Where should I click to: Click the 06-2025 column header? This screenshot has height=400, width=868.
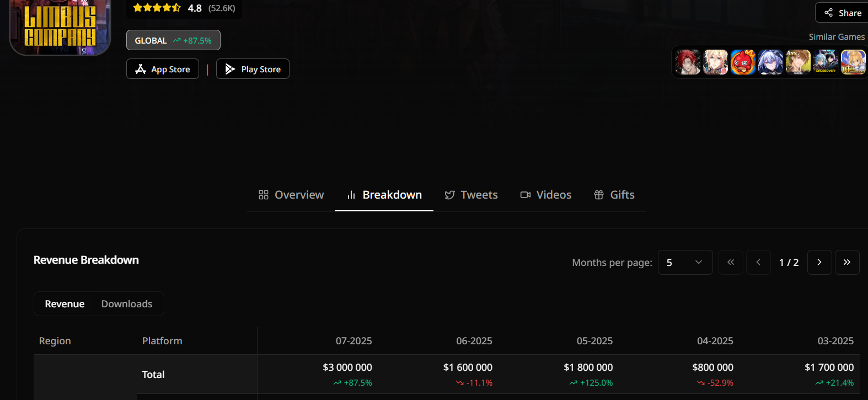[474, 341]
